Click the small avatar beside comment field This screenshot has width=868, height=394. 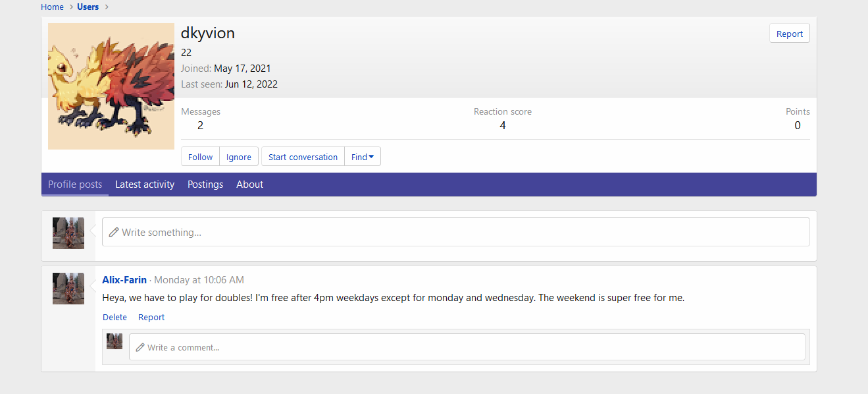point(115,341)
